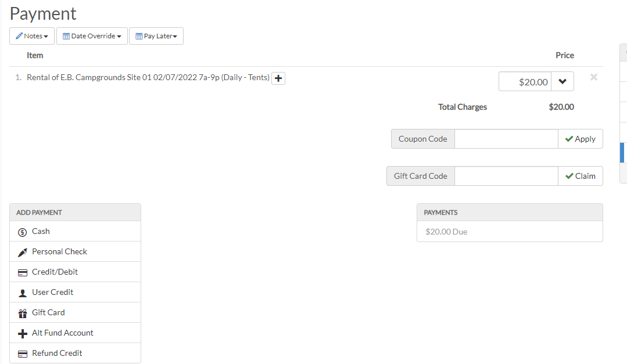Click the Notes pencil icon

19,36
